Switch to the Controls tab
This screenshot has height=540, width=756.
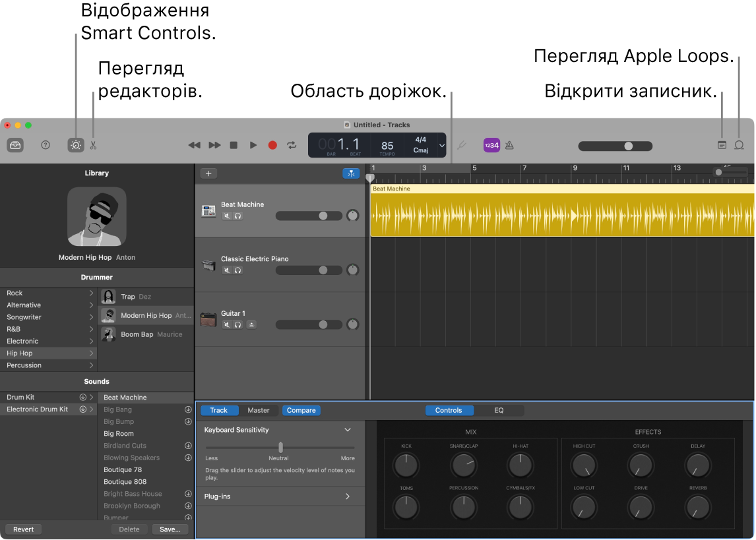(x=449, y=410)
